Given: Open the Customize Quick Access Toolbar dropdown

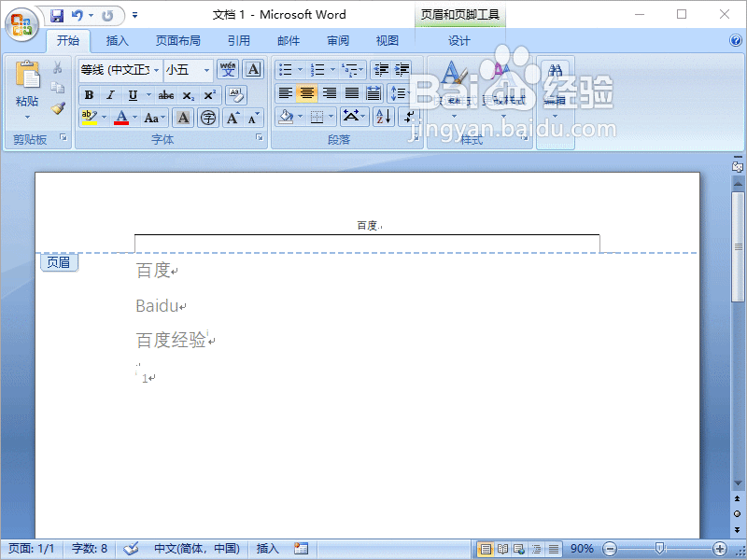Looking at the screenshot, I should coord(134,16).
